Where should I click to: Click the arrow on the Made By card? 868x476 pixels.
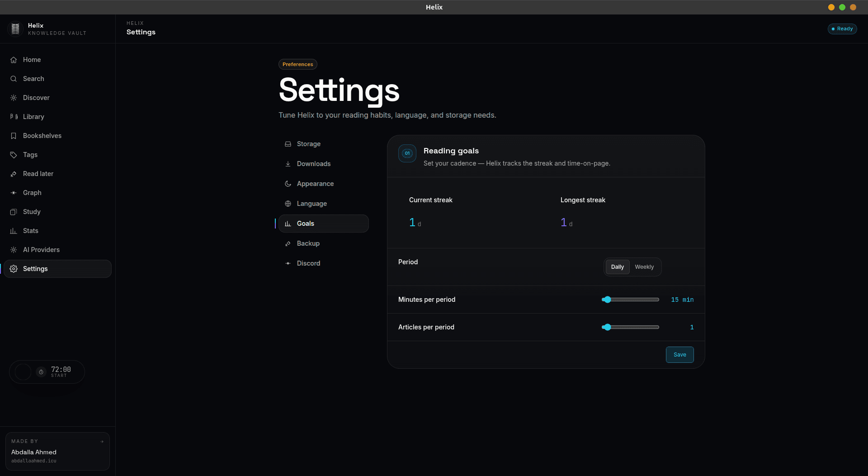(102, 442)
